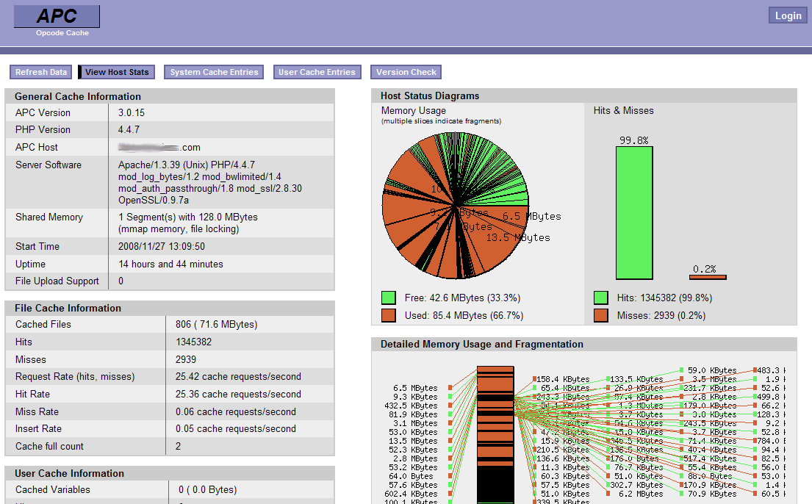The height and width of the screenshot is (504, 812).
Task: Click the 517.4 KBytes fragment label
Action: [710, 458]
